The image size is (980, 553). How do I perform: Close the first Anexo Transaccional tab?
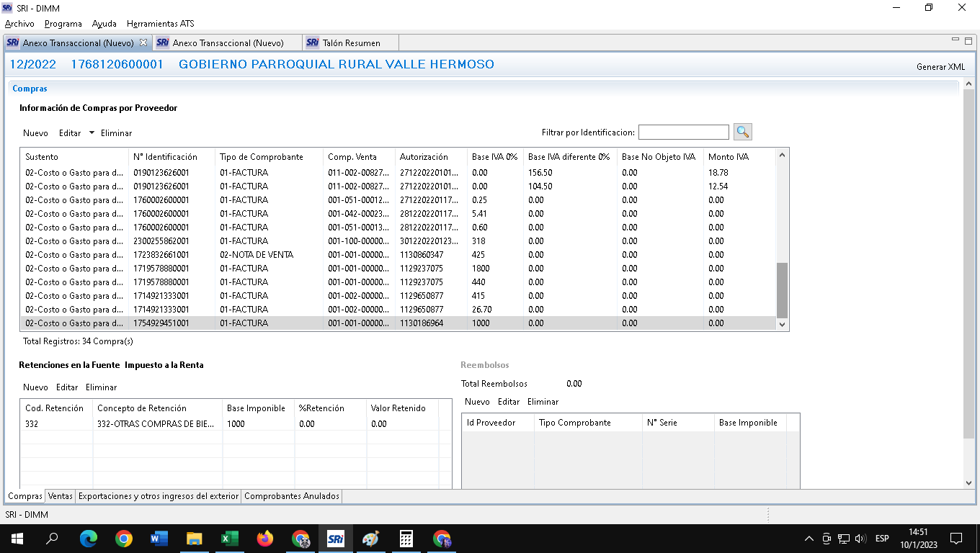click(143, 43)
